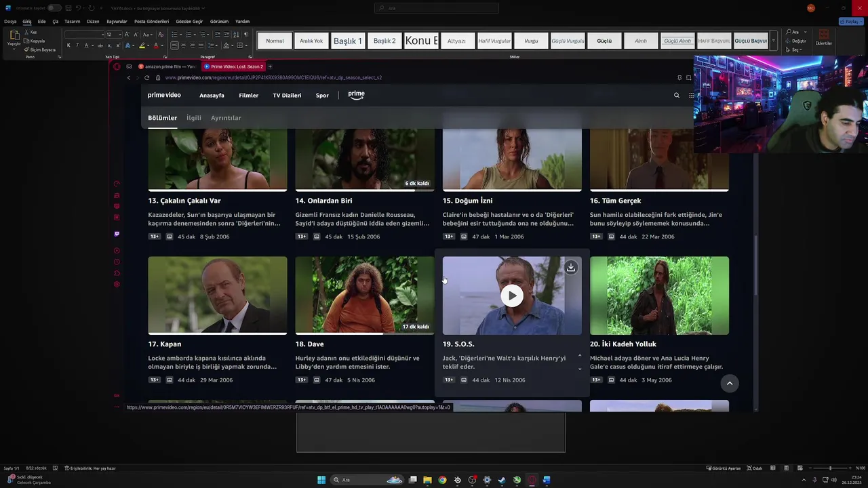
Task: Toggle subscript formatting in Word
Action: pos(108,45)
